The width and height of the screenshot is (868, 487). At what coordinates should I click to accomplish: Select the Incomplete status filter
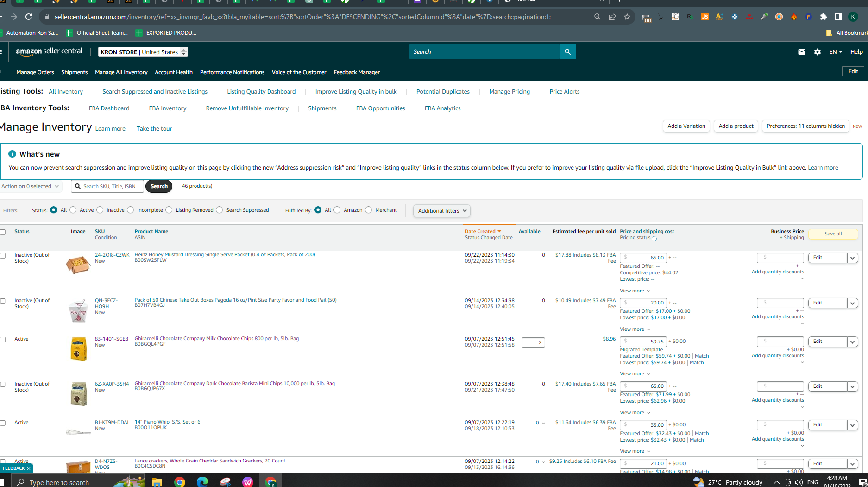click(x=131, y=210)
